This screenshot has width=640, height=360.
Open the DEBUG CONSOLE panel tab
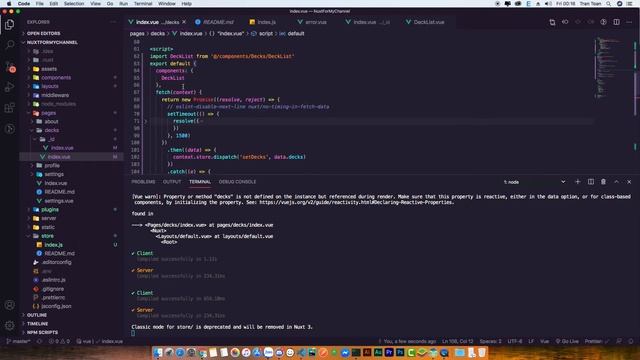(x=237, y=182)
